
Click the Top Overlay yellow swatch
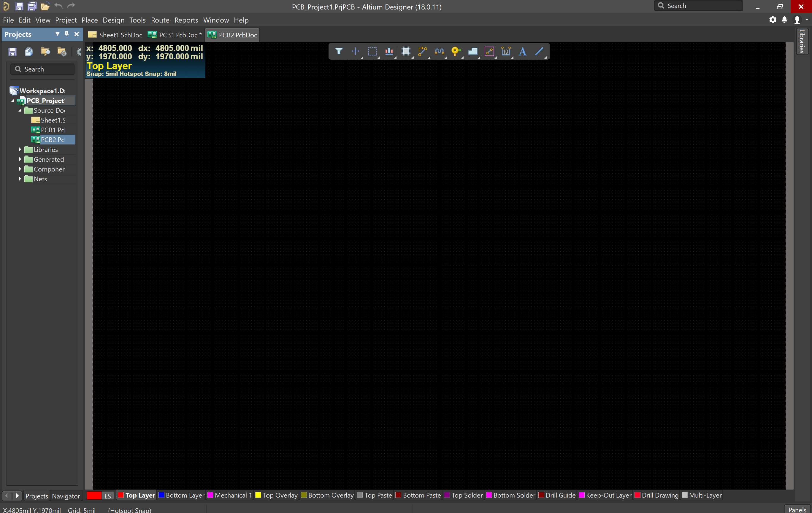[258, 495]
